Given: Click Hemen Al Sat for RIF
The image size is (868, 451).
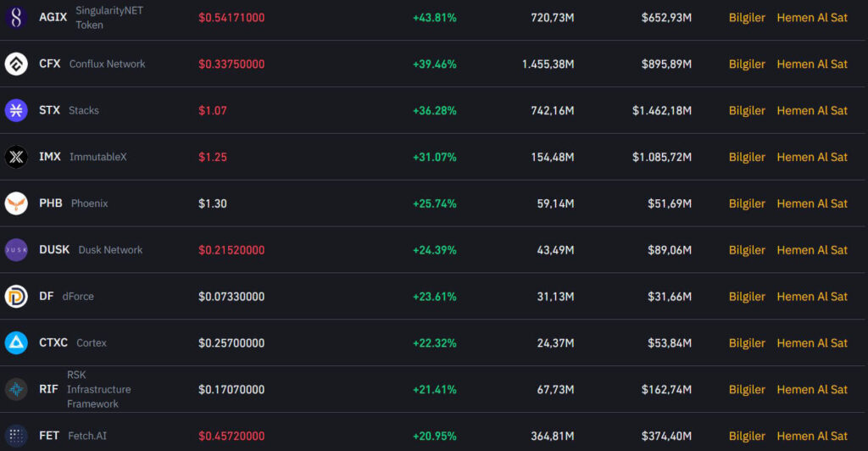Looking at the screenshot, I should [812, 390].
